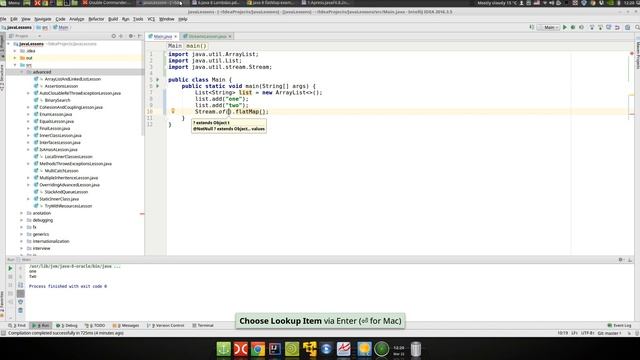This screenshot has height=360, width=640.
Task: Click the Project Structure icon in top toolbar
Action: pyautogui.click(x=628, y=27)
